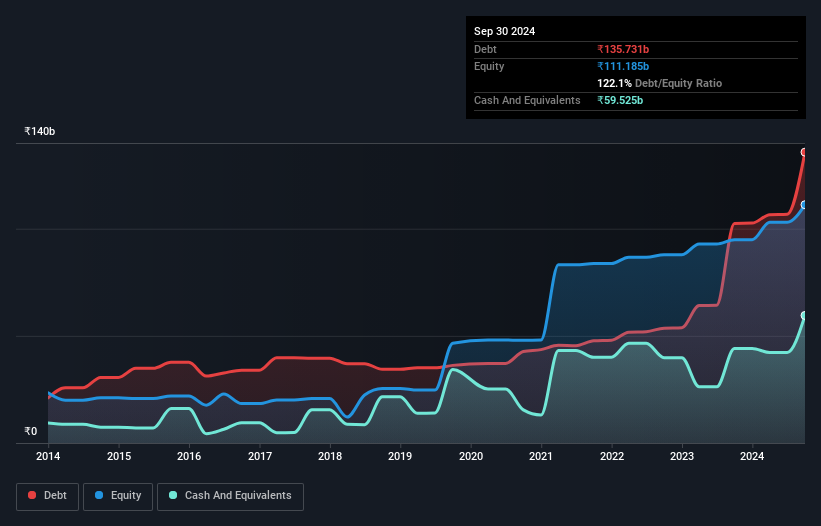Toggle the Equity series in the legend
821x526 pixels.
[x=118, y=496]
